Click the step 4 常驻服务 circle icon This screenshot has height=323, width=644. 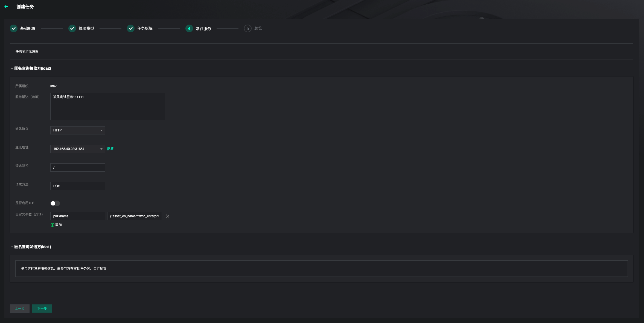click(x=189, y=28)
